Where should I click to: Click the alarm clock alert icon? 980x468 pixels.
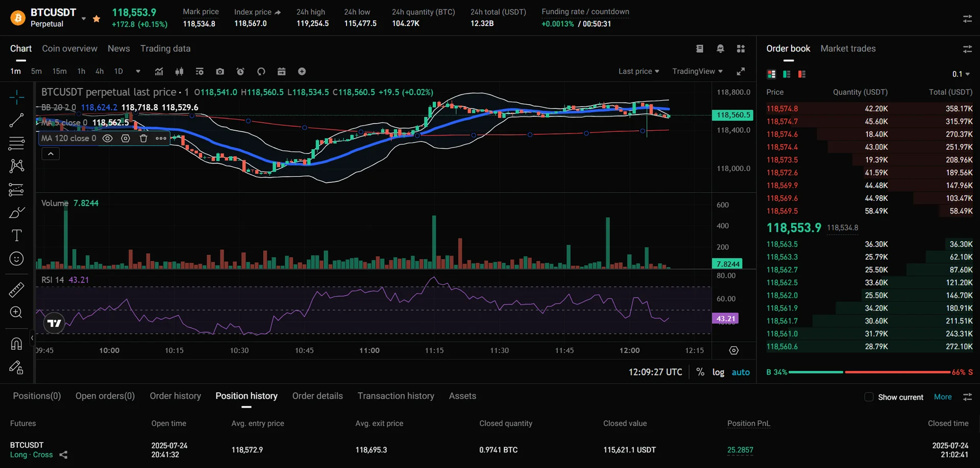click(240, 72)
